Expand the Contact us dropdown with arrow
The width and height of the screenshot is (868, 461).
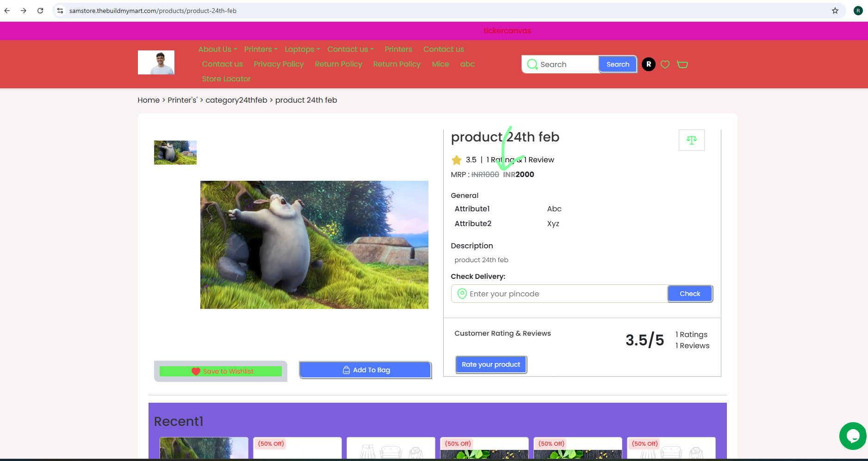(x=350, y=49)
